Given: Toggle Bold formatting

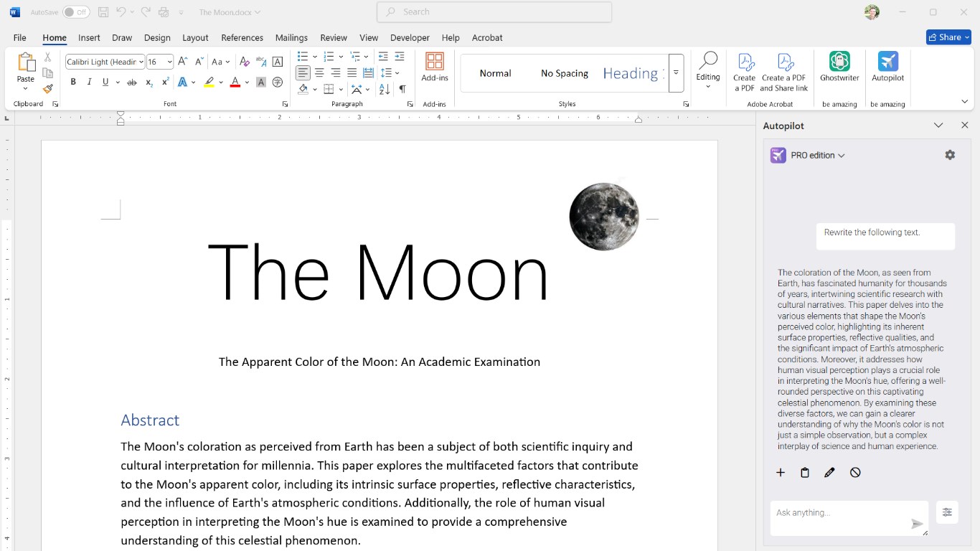Looking at the screenshot, I should pyautogui.click(x=73, y=83).
